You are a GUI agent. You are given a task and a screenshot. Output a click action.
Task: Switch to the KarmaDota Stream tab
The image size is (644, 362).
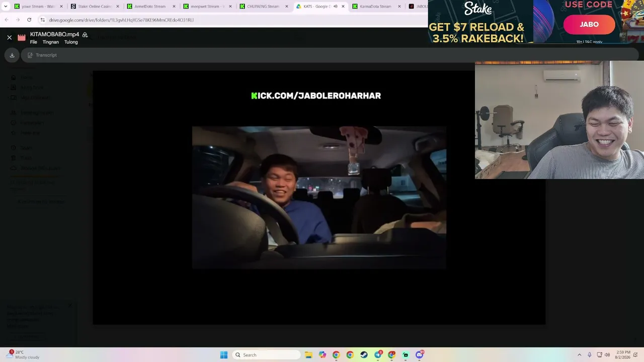coord(376,7)
